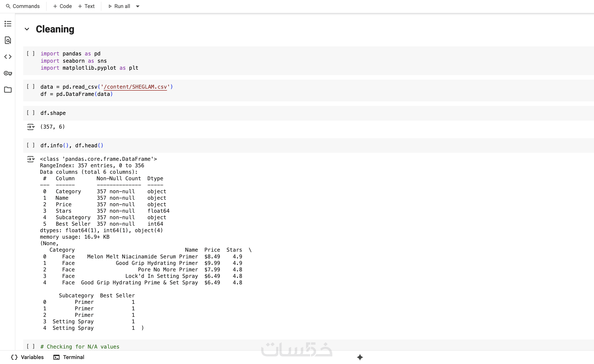Image resolution: width=594 pixels, height=364 pixels.
Task: Add a new Code cell
Action: [62, 6]
